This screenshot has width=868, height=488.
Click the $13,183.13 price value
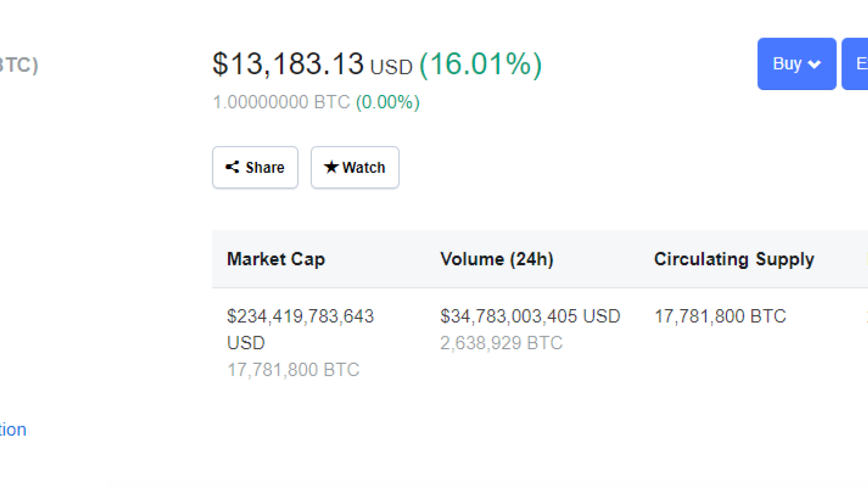(288, 64)
